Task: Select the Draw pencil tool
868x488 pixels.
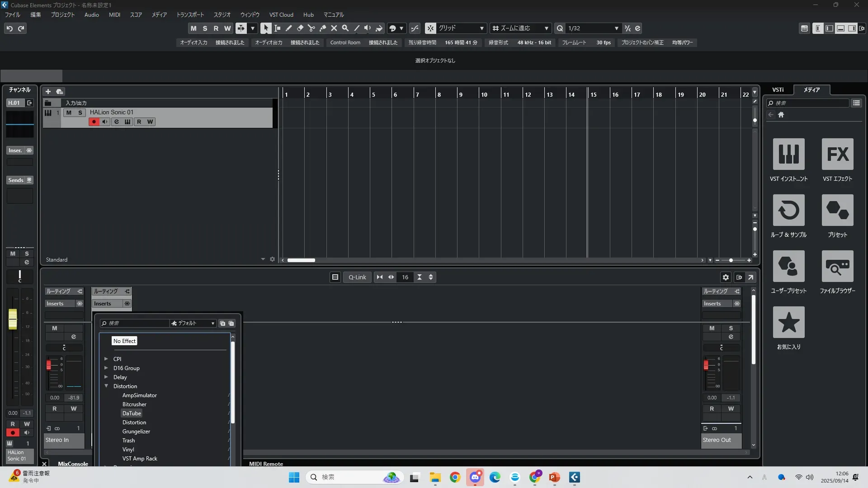Action: click(x=288, y=28)
